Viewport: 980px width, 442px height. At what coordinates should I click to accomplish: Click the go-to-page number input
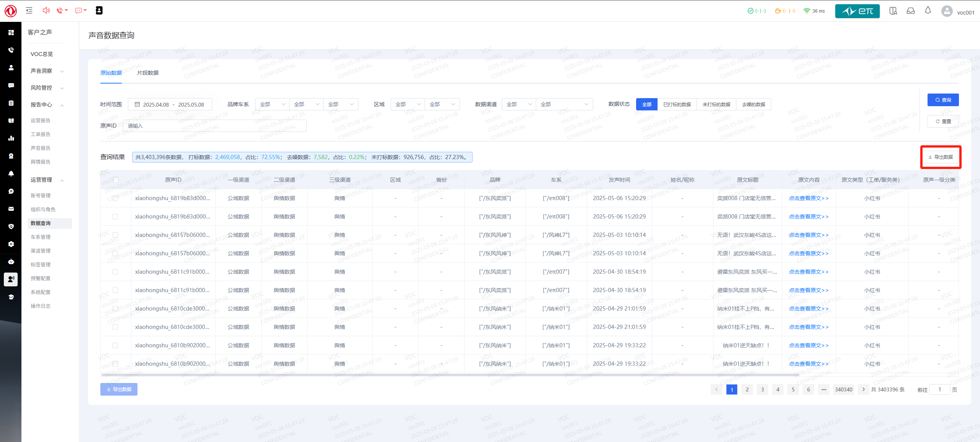pyautogui.click(x=939, y=389)
